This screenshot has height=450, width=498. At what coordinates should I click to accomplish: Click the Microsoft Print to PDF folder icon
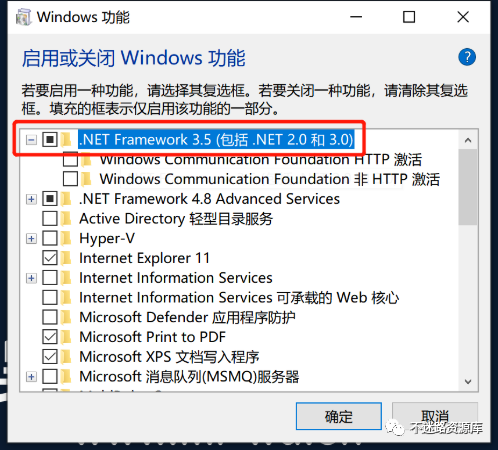(x=66, y=337)
